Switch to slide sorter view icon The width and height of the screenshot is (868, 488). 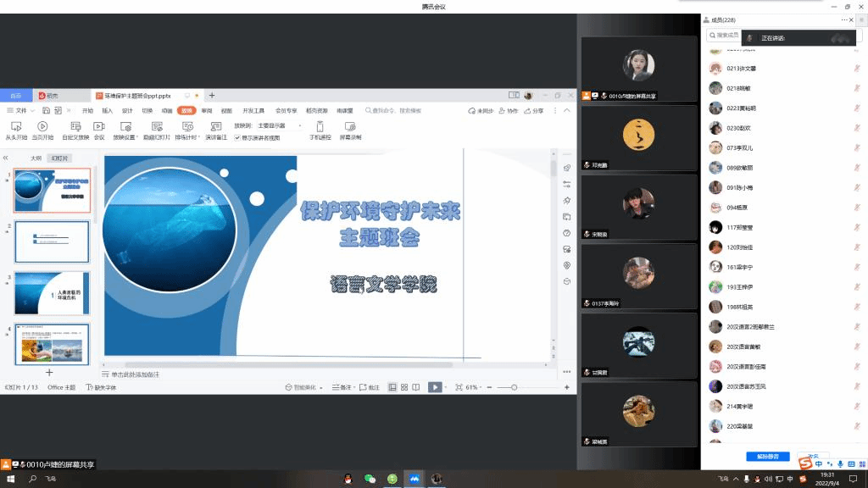(405, 387)
